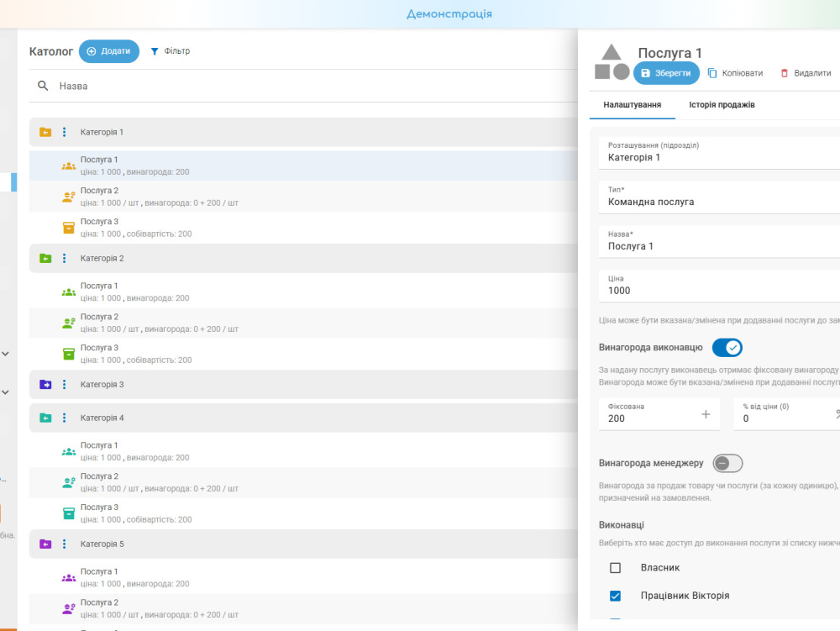Click purple team icon of Послуга 1 in Категорія 5
The width and height of the screenshot is (840, 631).
click(69, 579)
